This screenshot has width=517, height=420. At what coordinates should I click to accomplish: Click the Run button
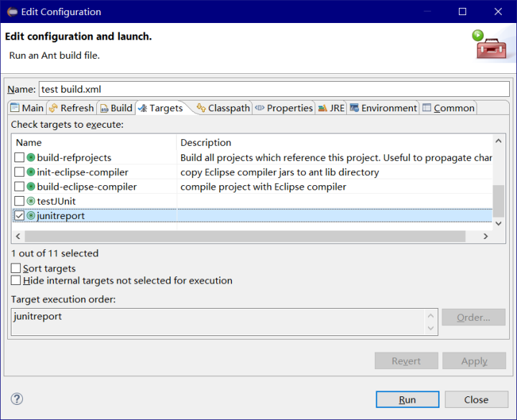[407, 399]
